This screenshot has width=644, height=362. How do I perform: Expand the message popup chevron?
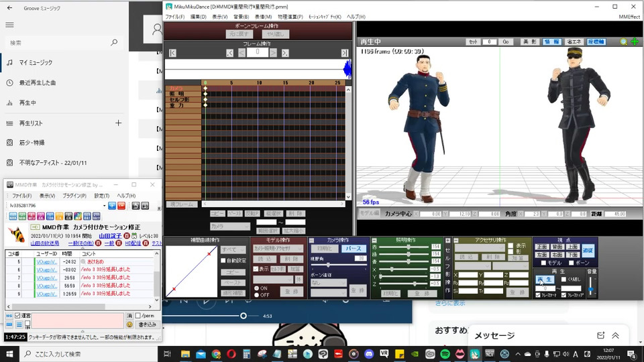pyautogui.click(x=615, y=335)
